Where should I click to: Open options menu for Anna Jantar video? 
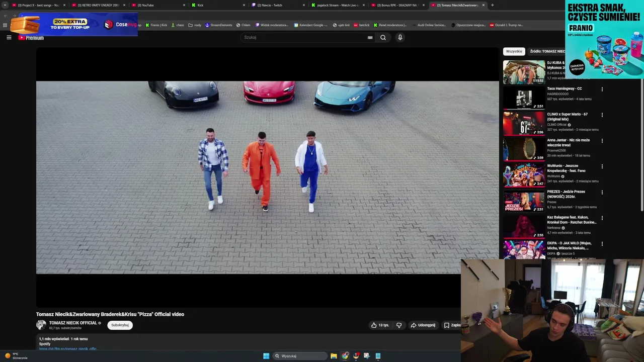coord(602,141)
